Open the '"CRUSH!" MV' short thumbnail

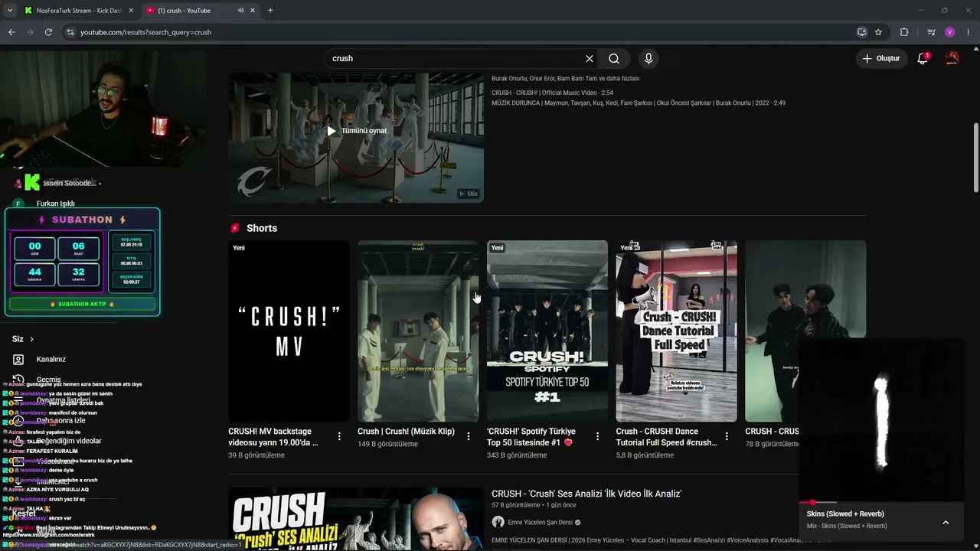click(x=289, y=331)
